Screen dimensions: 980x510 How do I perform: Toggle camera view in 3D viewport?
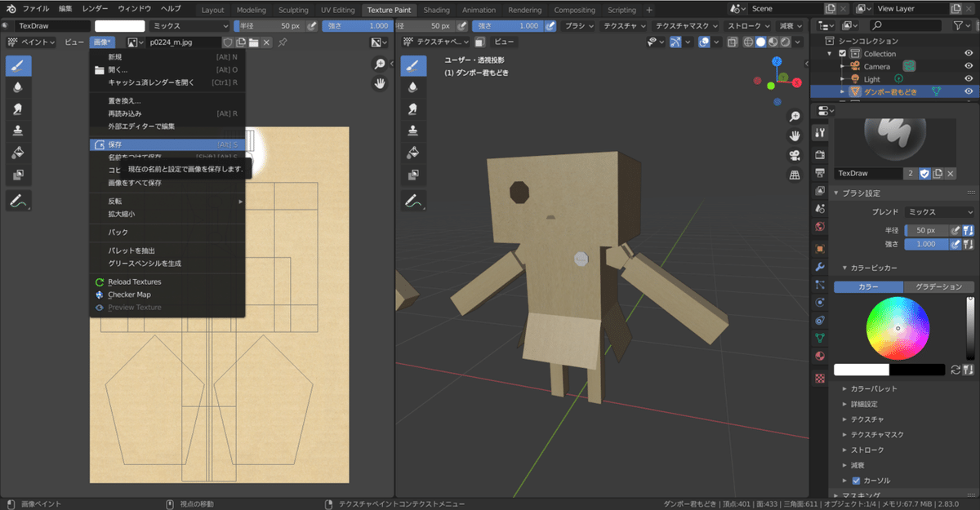pos(794,155)
